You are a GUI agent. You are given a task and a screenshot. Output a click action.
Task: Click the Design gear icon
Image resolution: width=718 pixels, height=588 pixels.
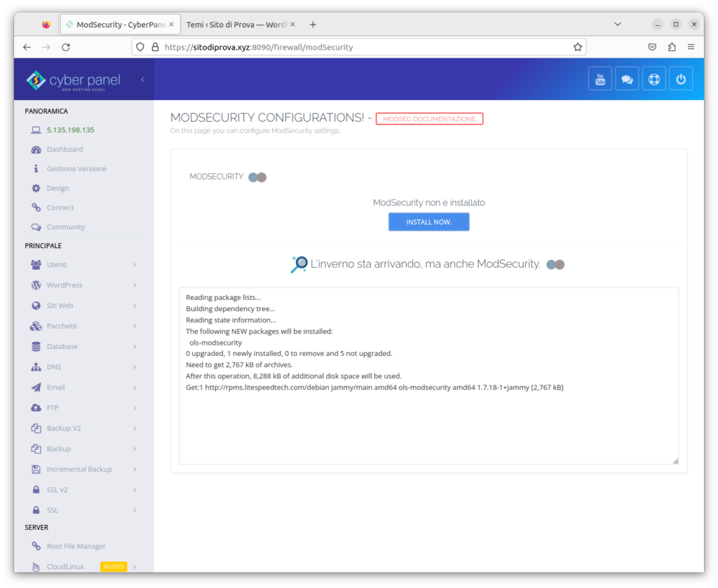(x=36, y=188)
